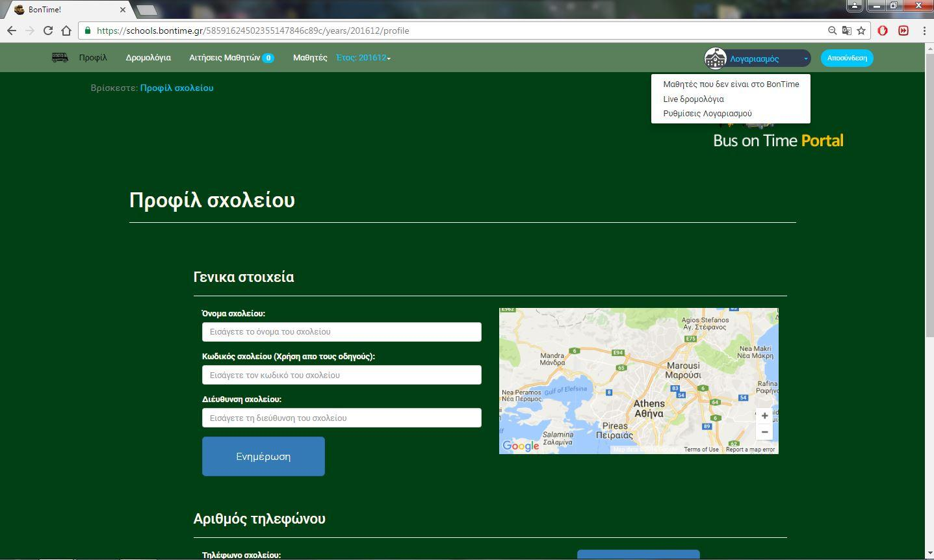Expand the Έτος: 201612 year dropdown

pos(363,58)
